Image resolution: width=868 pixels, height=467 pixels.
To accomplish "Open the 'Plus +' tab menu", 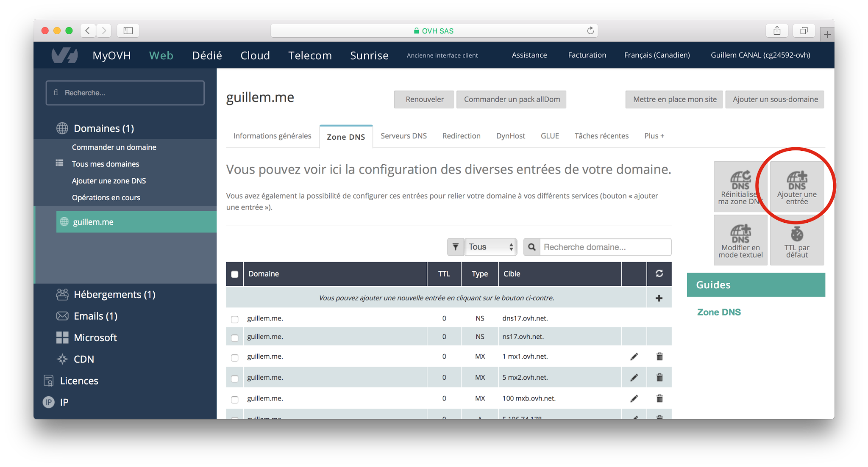I will [653, 136].
